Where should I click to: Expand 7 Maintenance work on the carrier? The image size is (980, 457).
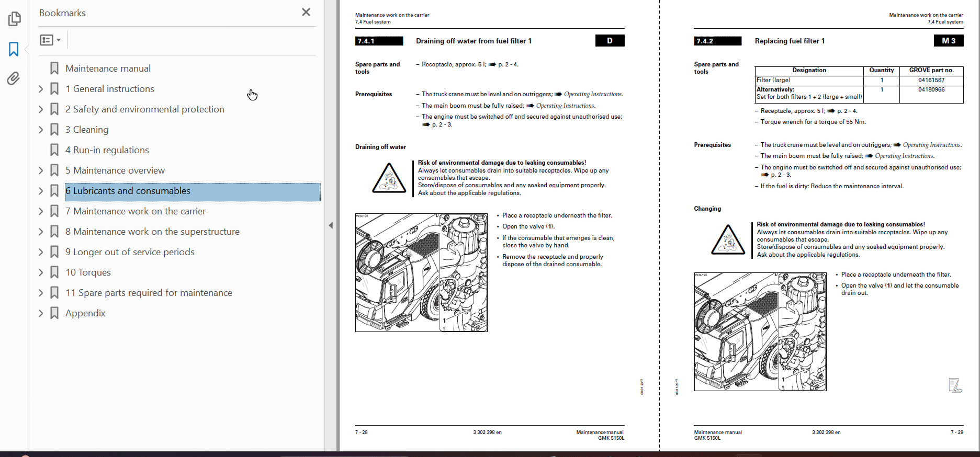(41, 211)
